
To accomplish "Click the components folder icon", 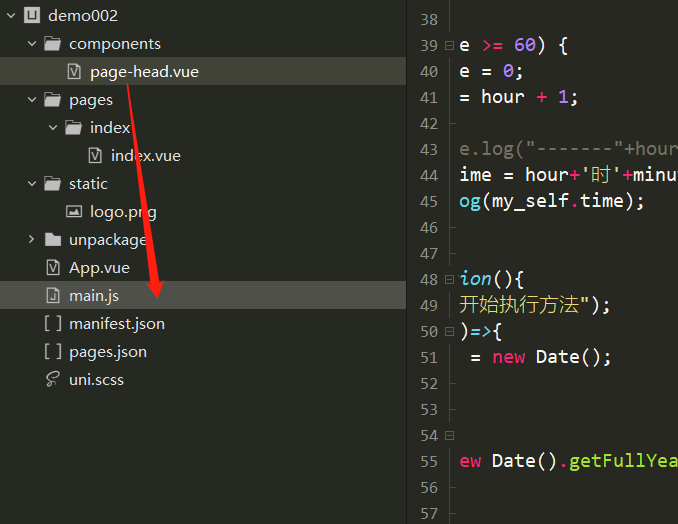I will [52, 44].
